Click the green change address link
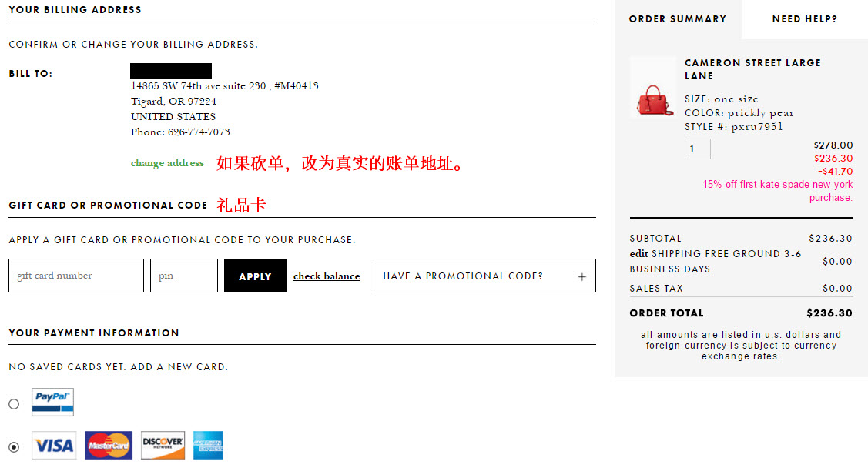Screen dimensions: 868x468 pyautogui.click(x=167, y=163)
